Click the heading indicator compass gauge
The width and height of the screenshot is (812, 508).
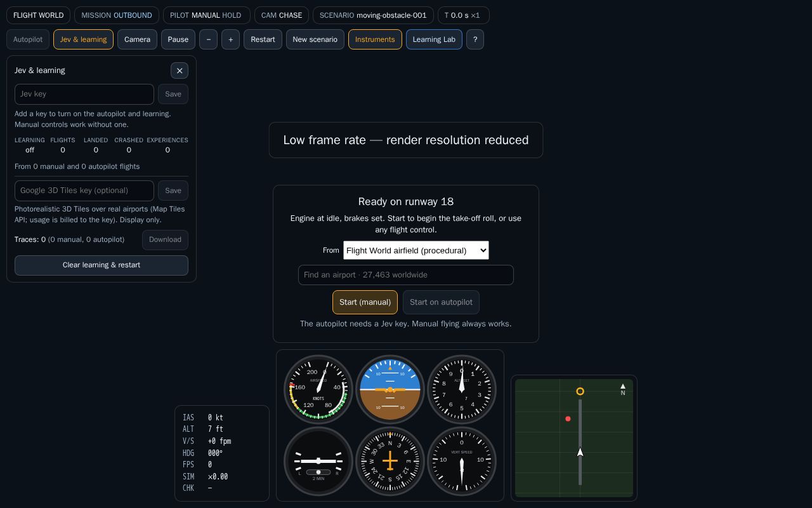point(390,461)
